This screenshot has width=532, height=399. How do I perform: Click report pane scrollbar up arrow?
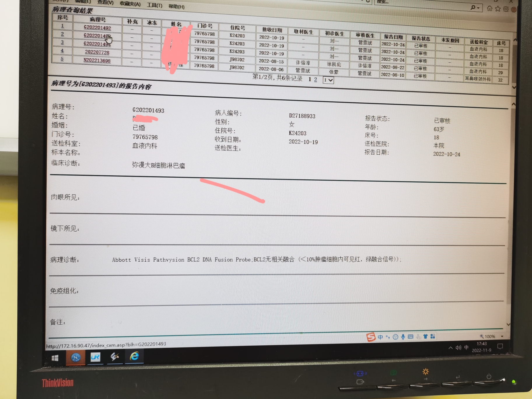[514, 104]
